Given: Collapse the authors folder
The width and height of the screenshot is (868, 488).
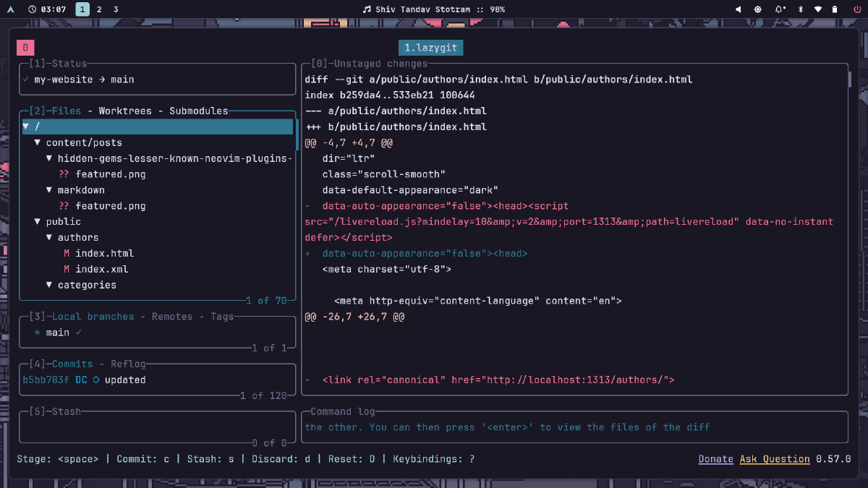Looking at the screenshot, I should click(77, 237).
